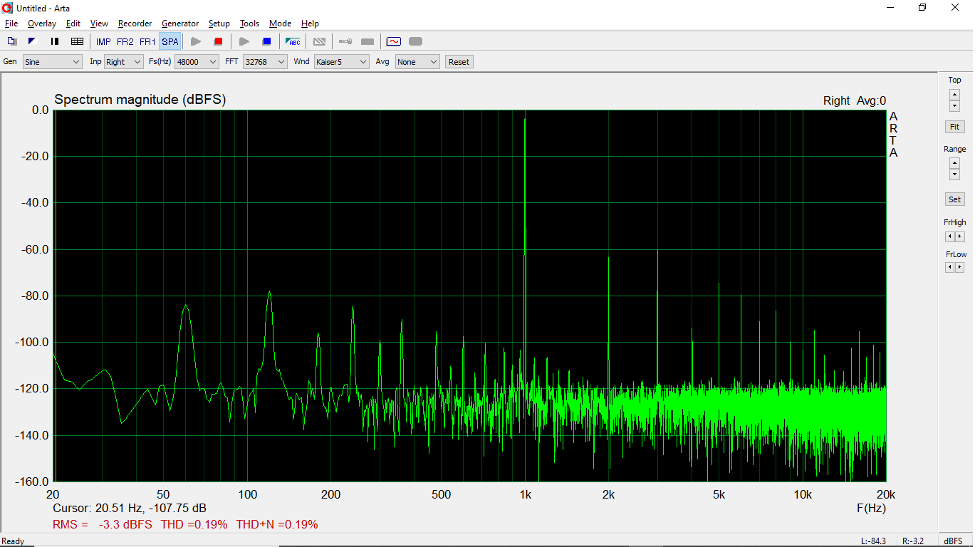Open the Recorder menu

pos(135,24)
